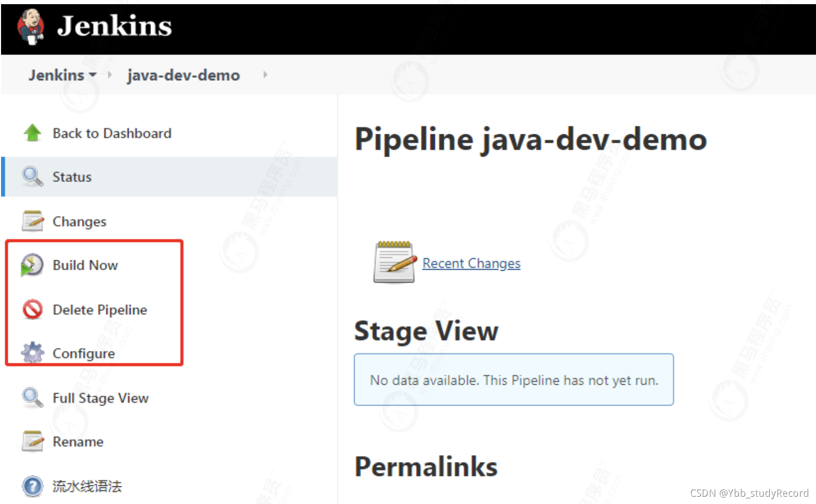Open the Jenkins breadcrumb dropdown arrow
This screenshot has width=816, height=504.
pyautogui.click(x=93, y=75)
